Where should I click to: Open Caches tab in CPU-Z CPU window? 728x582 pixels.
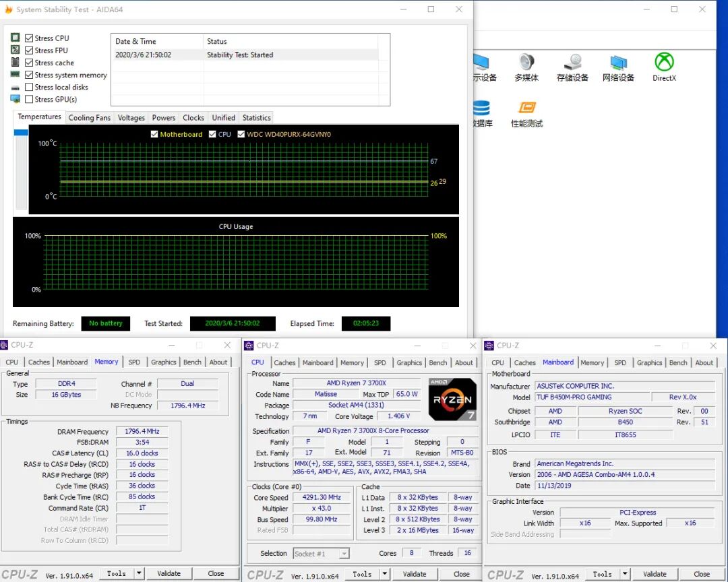[284, 362]
